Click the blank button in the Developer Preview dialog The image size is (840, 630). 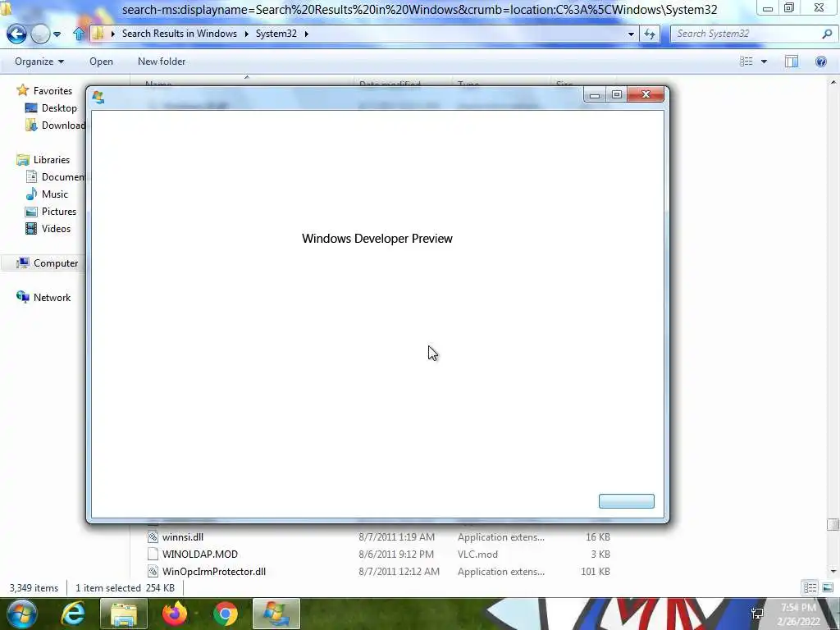point(626,501)
